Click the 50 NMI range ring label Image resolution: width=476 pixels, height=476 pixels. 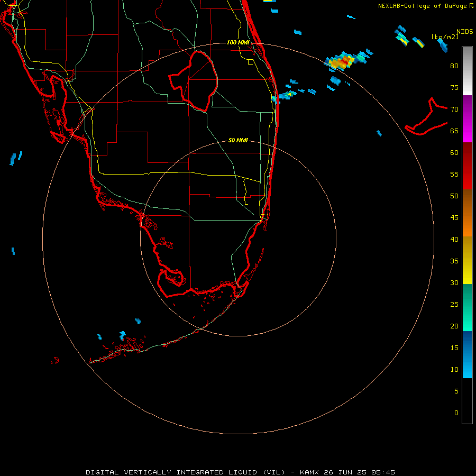tap(238, 140)
